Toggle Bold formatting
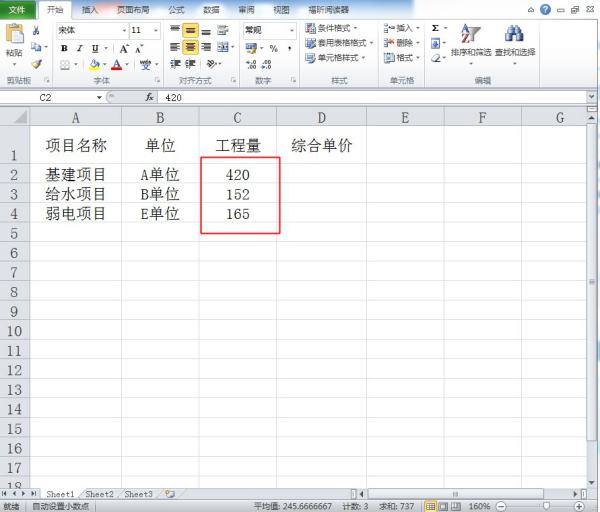The image size is (600, 512). 64,49
